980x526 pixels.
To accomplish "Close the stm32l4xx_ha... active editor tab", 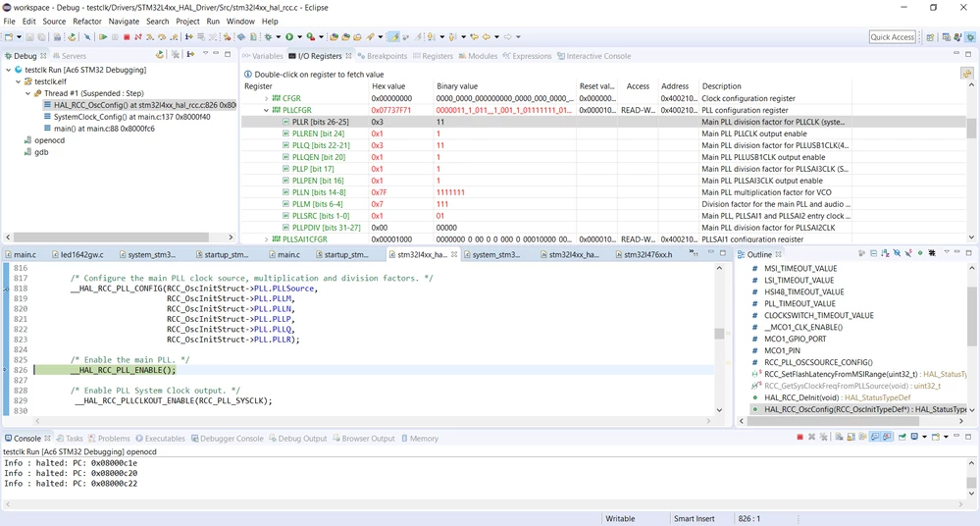I will pos(454,254).
